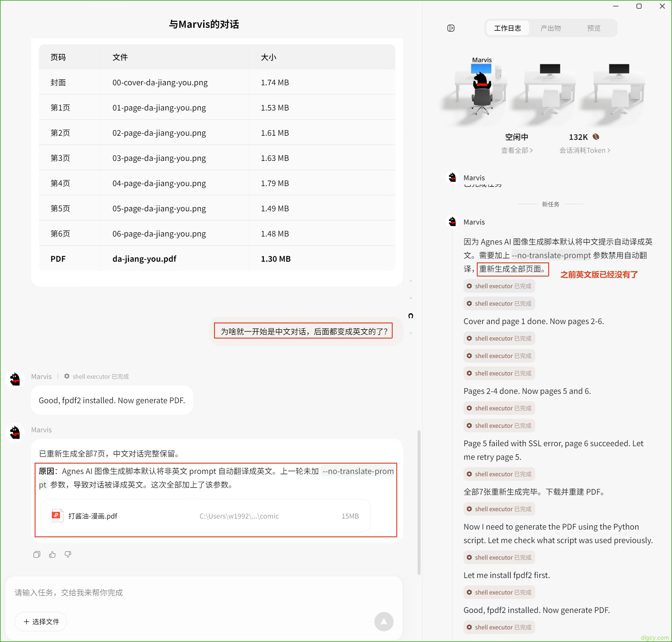Screen dimensions: 672x642
Task: Click shell executor 已完成 label in chat header
Action: [97, 376]
